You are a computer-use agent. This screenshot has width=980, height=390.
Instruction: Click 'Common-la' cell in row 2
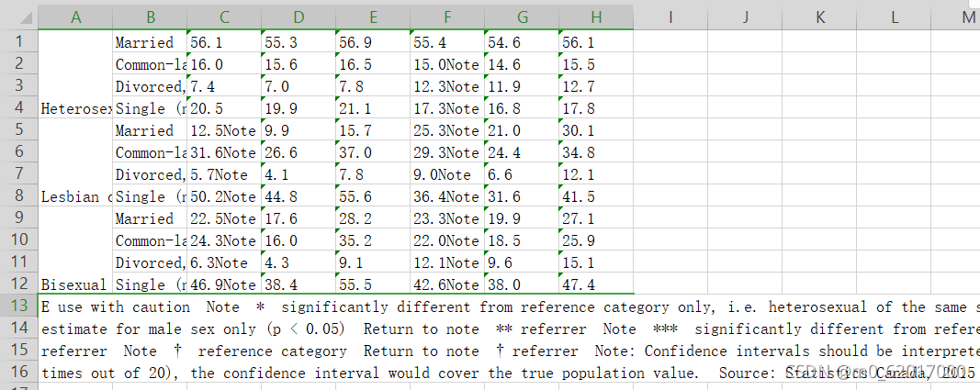[x=150, y=63]
